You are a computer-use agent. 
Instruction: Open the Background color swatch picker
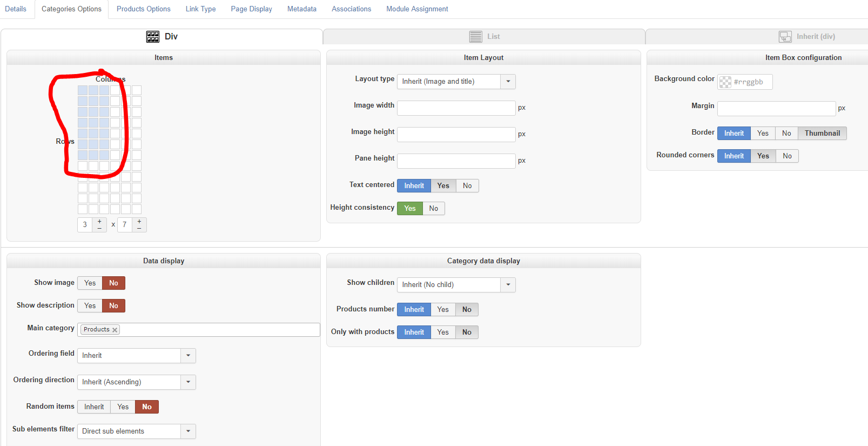(725, 82)
